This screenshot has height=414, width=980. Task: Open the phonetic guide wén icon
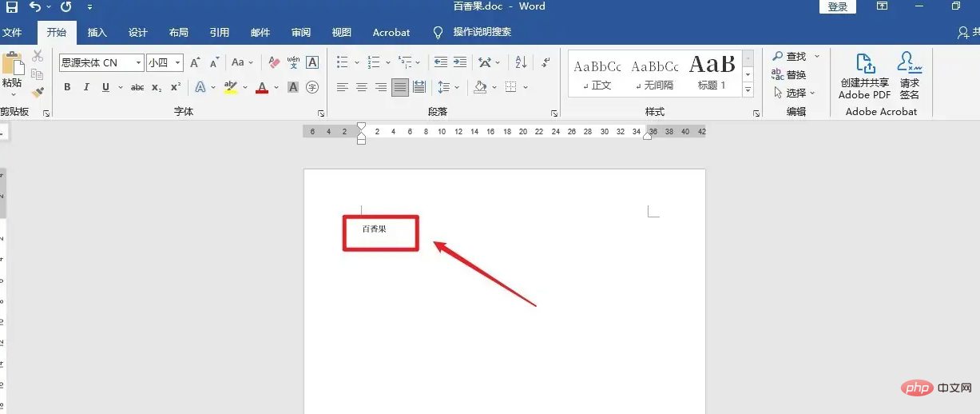click(293, 62)
